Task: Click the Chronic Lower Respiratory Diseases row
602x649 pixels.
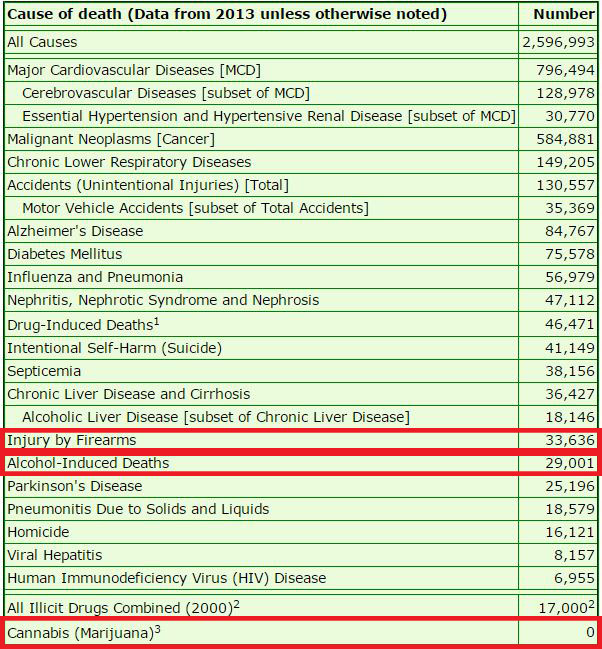Action: (129, 162)
